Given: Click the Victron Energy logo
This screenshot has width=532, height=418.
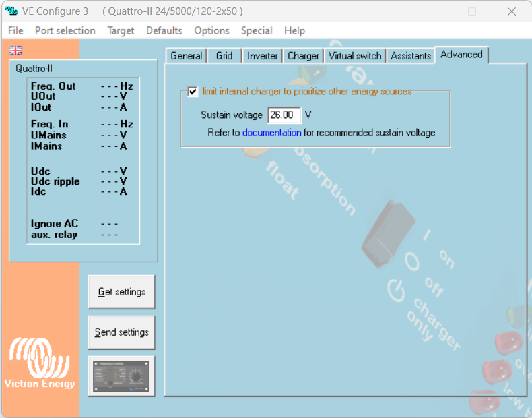Looking at the screenshot, I should pyautogui.click(x=39, y=363).
